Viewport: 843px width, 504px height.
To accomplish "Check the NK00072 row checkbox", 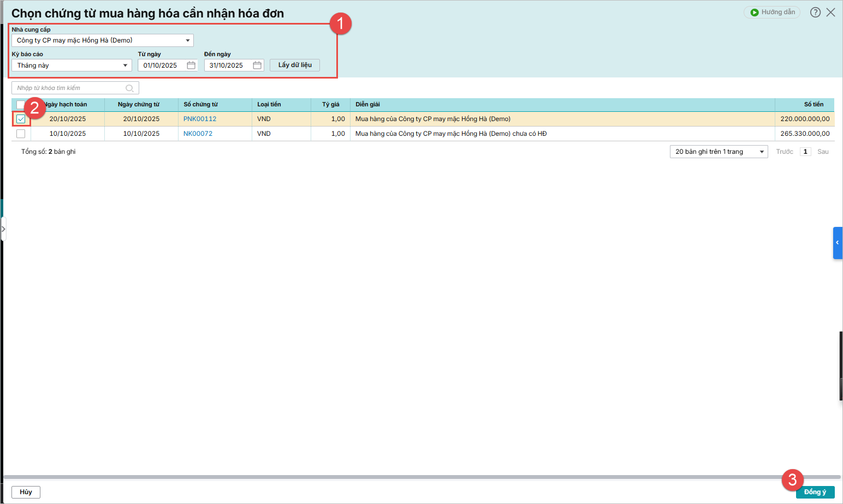I will tap(21, 134).
